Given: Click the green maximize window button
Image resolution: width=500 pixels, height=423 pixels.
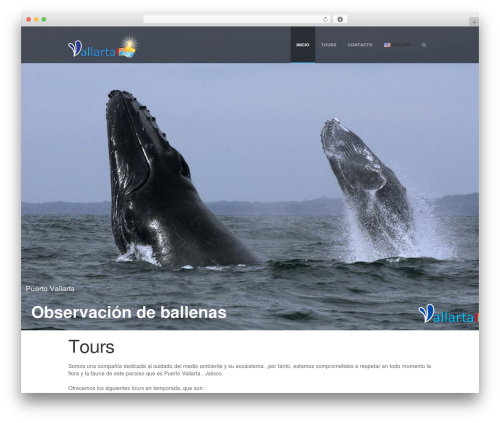Looking at the screenshot, I should 44,19.
